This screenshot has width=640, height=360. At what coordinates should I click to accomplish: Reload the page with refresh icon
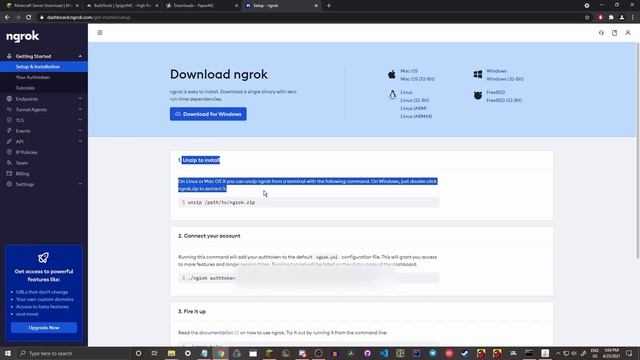[x=29, y=18]
